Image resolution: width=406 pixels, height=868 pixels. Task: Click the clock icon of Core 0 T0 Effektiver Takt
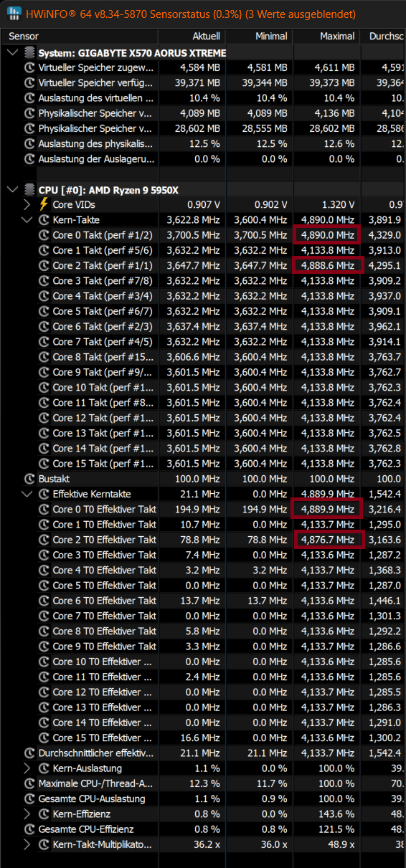tap(44, 509)
